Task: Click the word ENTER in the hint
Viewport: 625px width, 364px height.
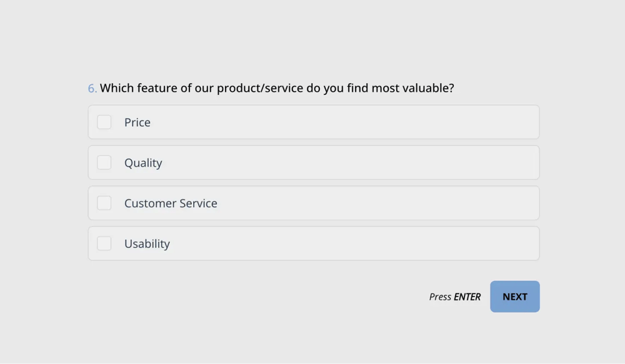Action: pyautogui.click(x=467, y=297)
